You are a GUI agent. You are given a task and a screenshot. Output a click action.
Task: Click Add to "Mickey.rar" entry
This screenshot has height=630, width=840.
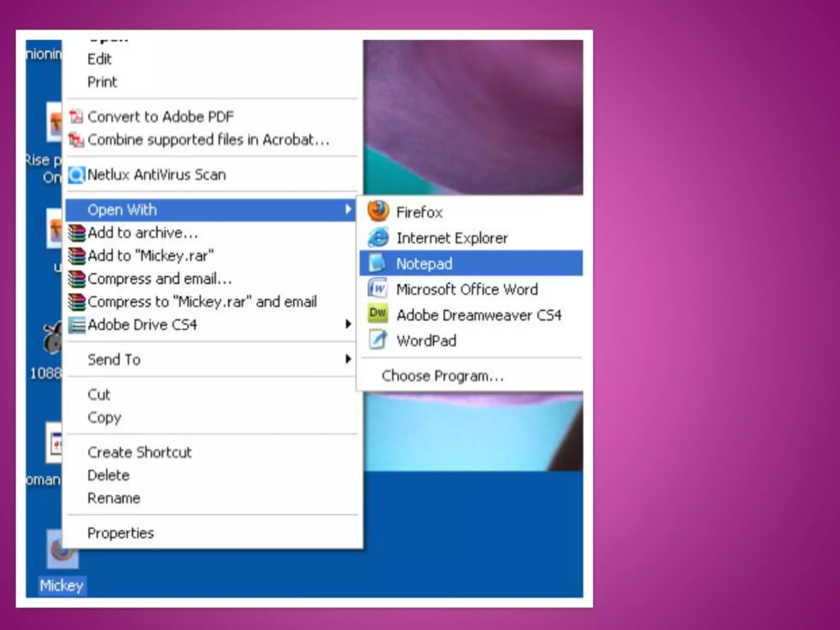[150, 256]
